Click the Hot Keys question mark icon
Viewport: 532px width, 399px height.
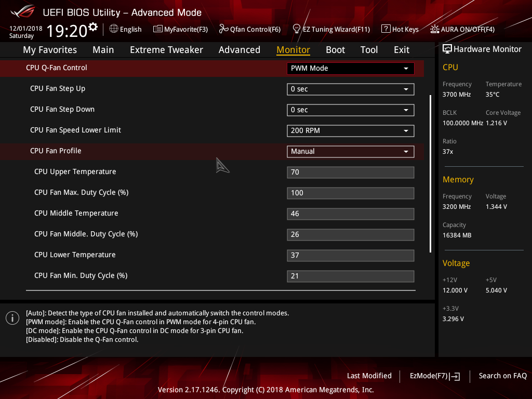pyautogui.click(x=386, y=29)
